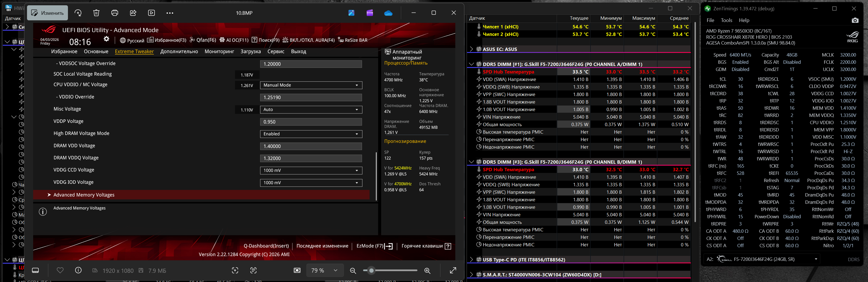Mark the image as favorite with the heart
This screenshot has height=282, width=868.
click(x=60, y=270)
